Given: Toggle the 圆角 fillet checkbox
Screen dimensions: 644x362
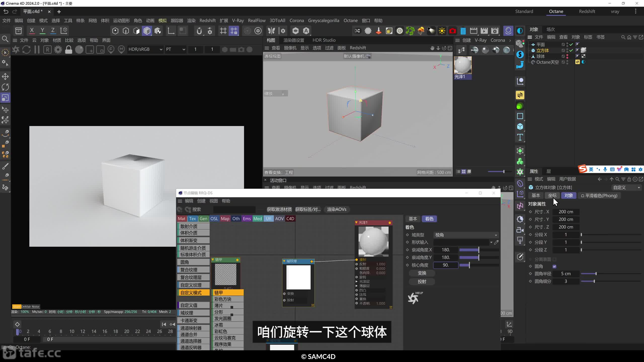Looking at the screenshot, I should click(554, 266).
